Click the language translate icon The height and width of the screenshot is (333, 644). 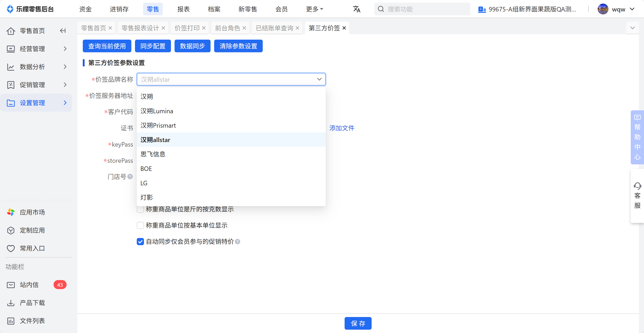357,9
